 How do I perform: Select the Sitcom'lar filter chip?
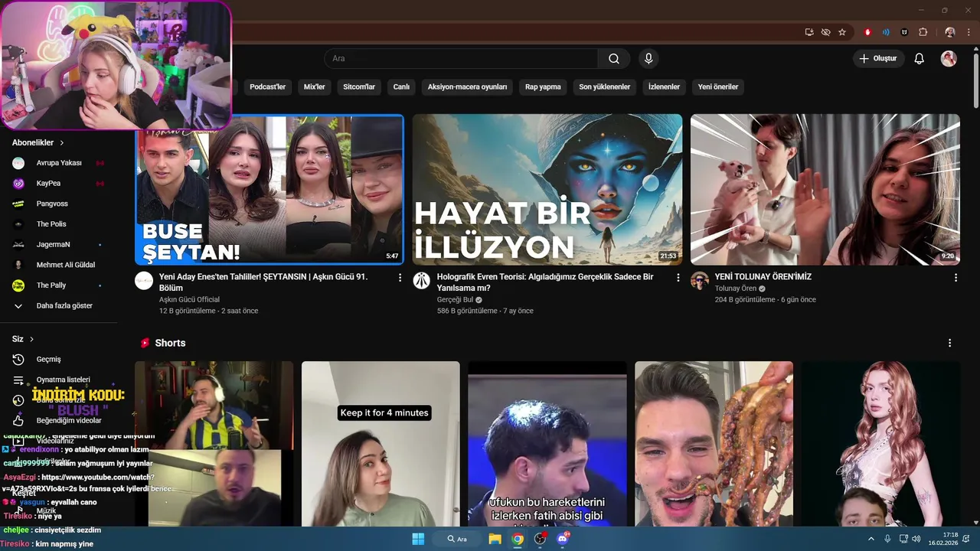(359, 87)
